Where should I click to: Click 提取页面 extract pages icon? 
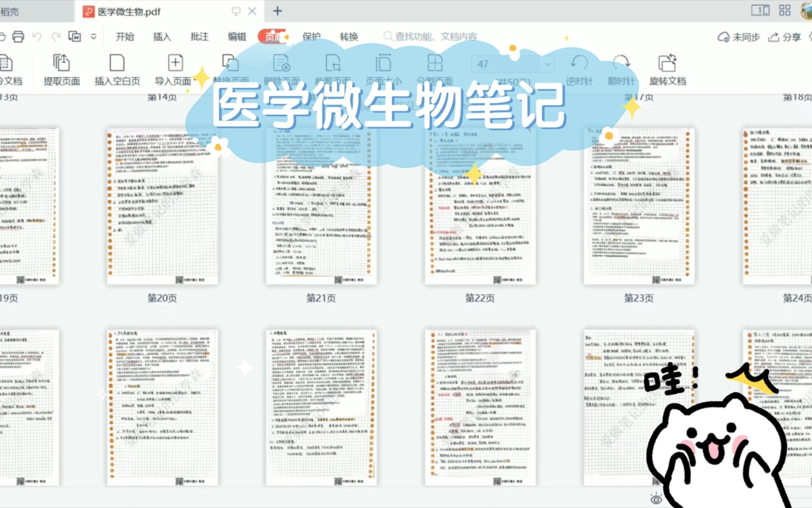[x=62, y=70]
